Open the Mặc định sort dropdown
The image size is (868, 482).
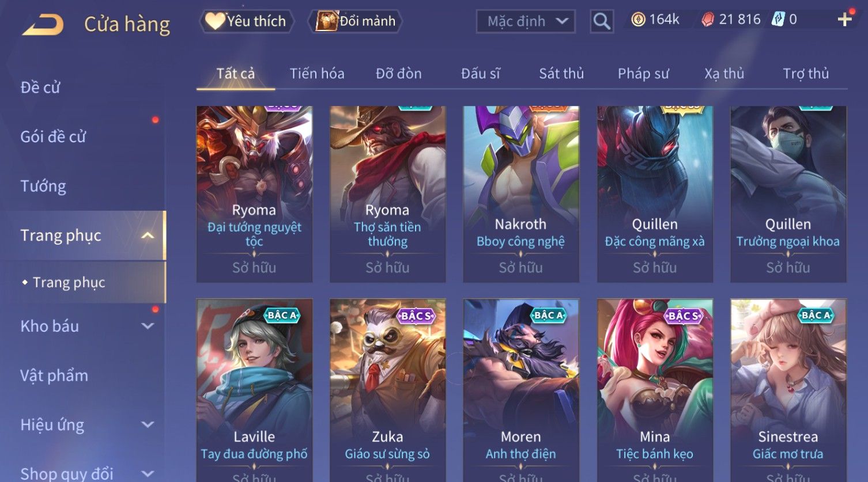[526, 21]
